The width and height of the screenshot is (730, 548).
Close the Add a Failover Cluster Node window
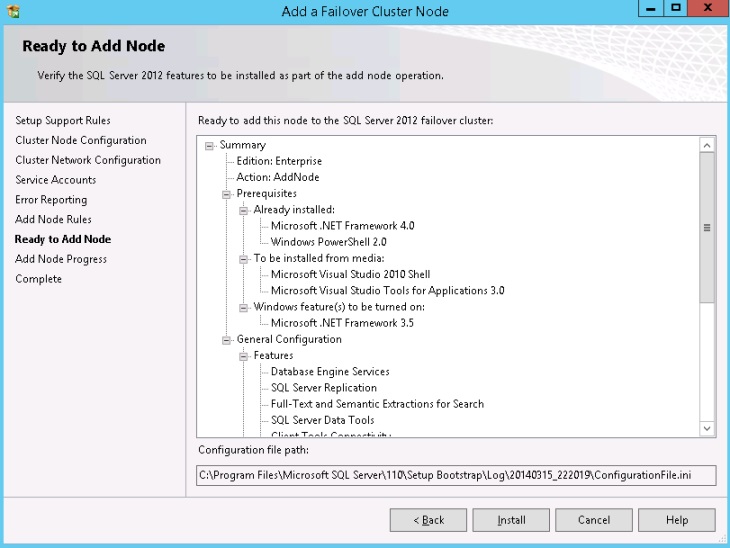point(708,8)
